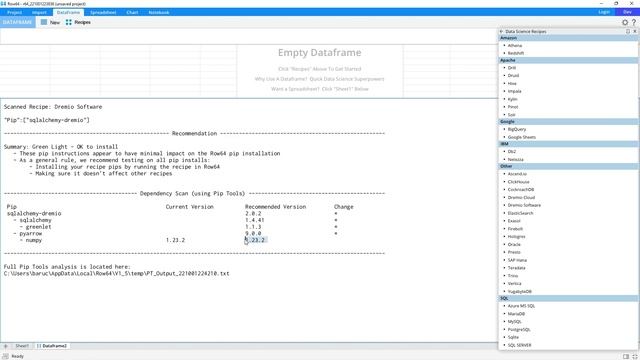Open the settings gear icon
The width and height of the screenshot is (640, 360).
click(624, 22)
